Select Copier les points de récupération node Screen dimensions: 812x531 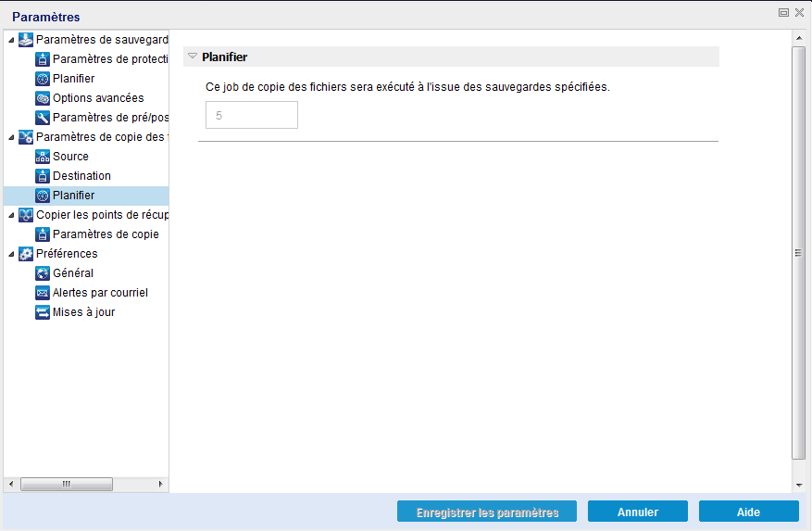coord(102,215)
